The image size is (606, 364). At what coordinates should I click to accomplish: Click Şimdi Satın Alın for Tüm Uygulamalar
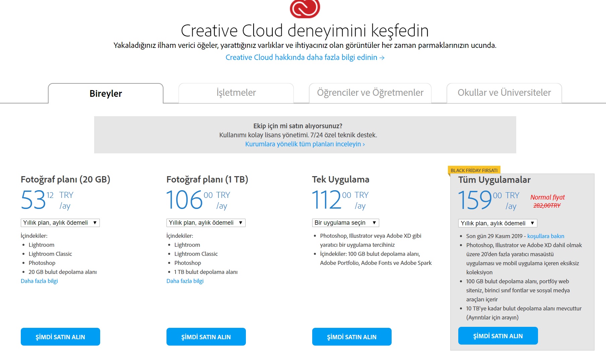pos(498,336)
